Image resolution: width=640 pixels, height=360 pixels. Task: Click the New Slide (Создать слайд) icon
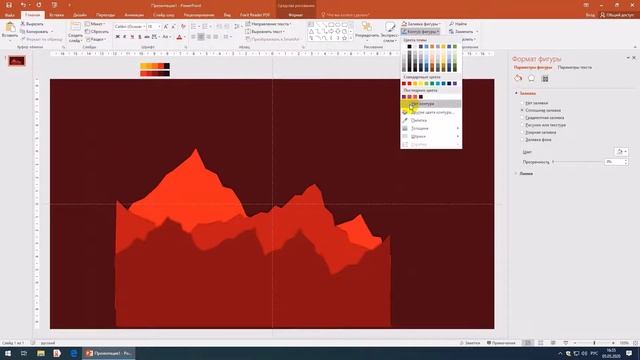coord(76,27)
